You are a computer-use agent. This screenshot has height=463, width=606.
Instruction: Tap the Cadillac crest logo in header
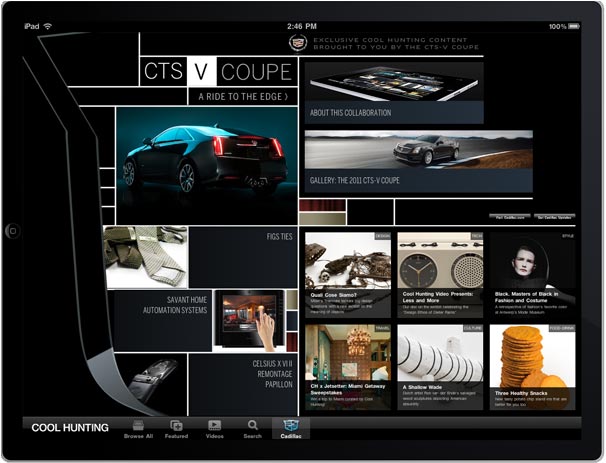click(296, 43)
